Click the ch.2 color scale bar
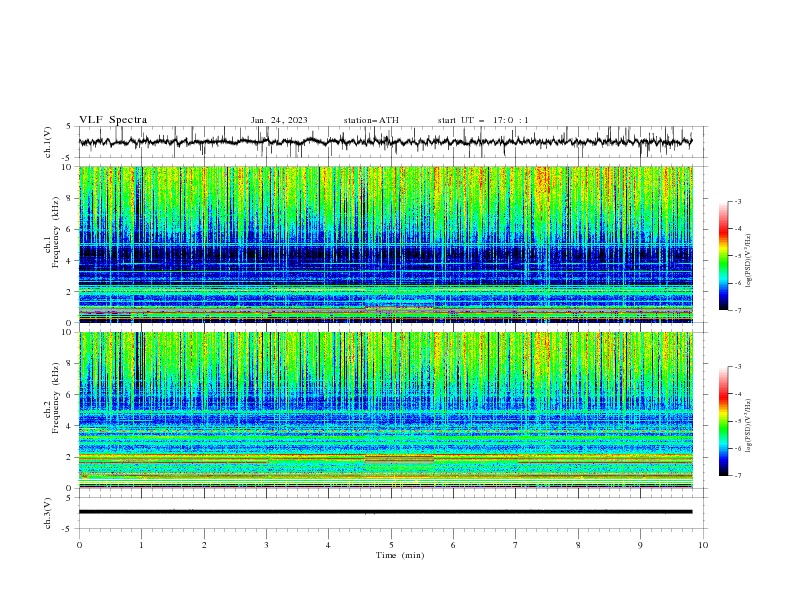This screenshot has width=792, height=612. click(723, 421)
